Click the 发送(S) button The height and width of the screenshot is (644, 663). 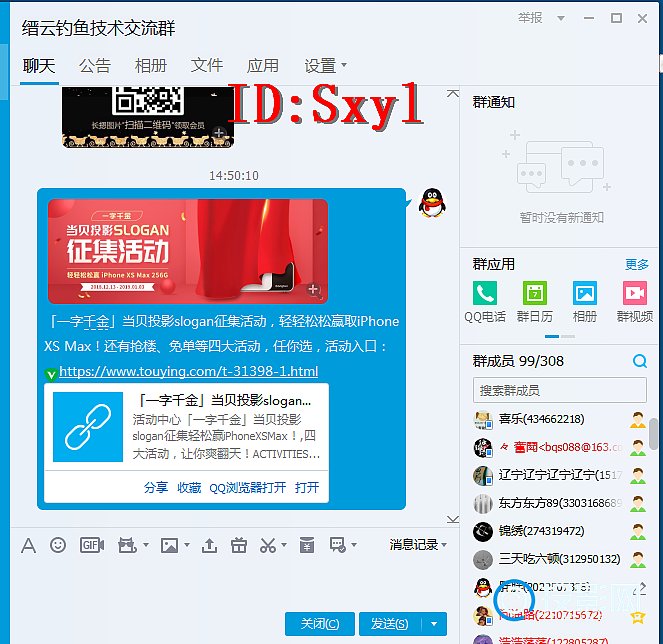[x=390, y=624]
